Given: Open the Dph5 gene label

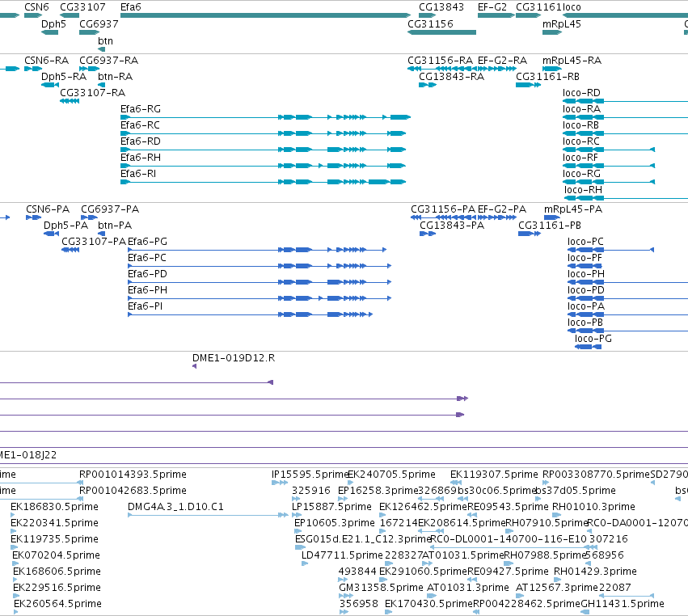Looking at the screenshot, I should click(x=53, y=23).
